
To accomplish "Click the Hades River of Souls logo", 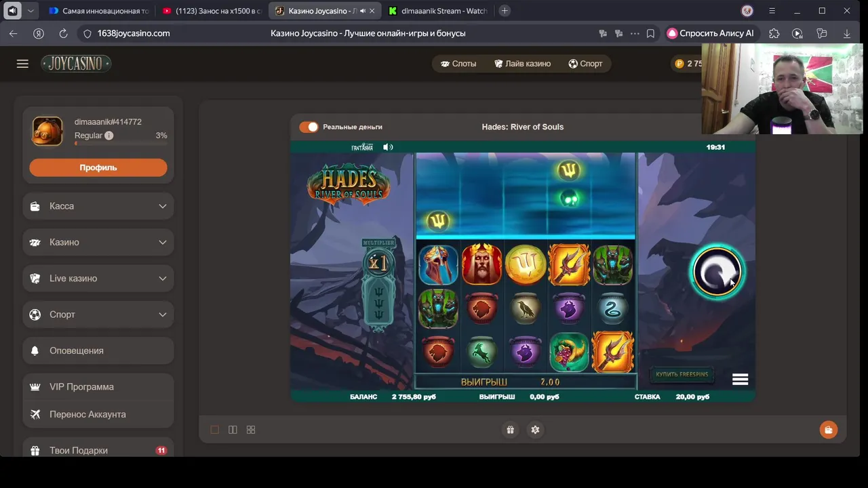I will pyautogui.click(x=349, y=184).
